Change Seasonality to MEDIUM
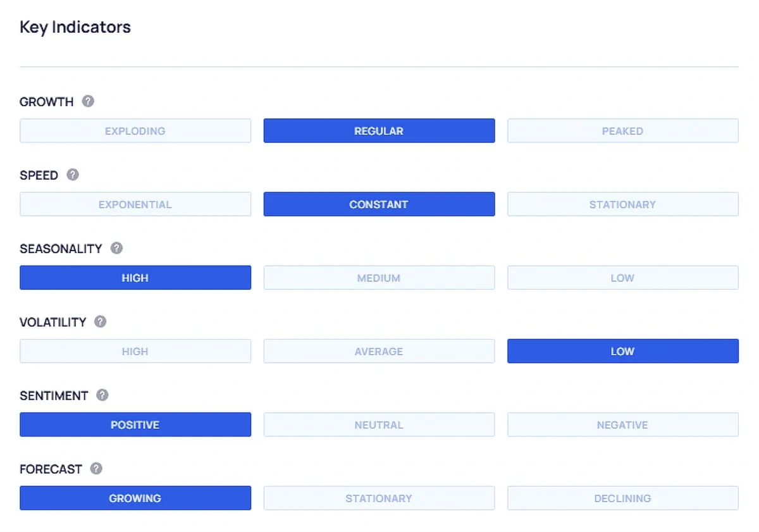Viewport: 759px width, 532px height. (x=379, y=277)
